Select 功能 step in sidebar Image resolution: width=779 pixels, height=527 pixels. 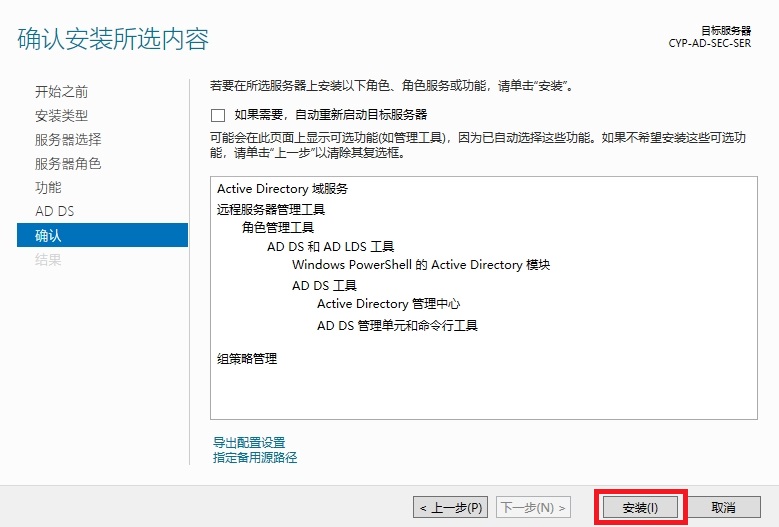(48, 187)
